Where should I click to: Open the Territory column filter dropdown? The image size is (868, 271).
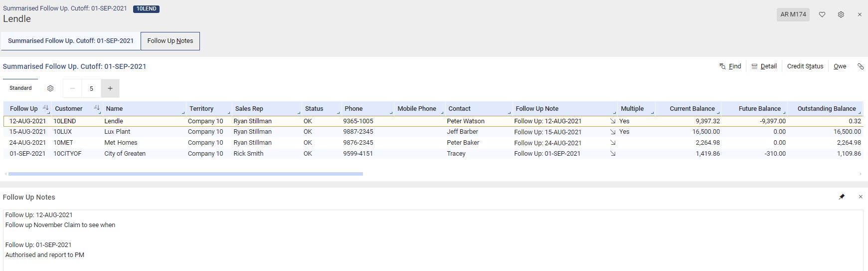tap(229, 112)
